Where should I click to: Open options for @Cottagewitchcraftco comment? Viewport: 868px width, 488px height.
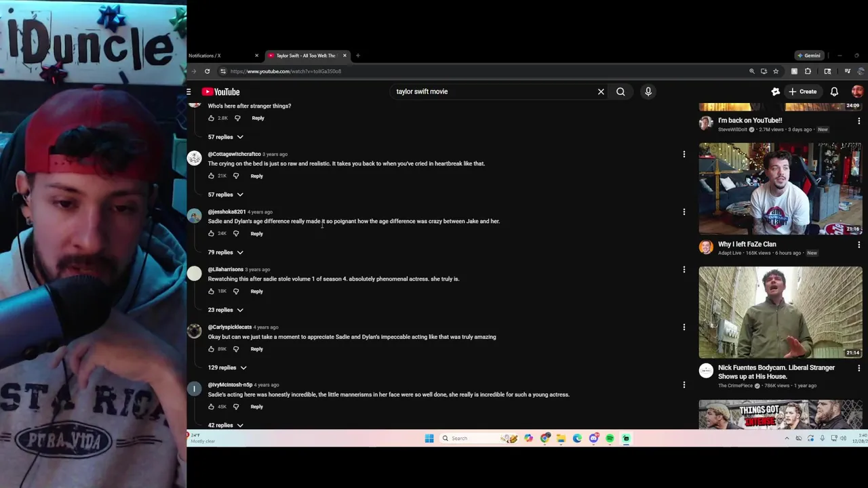coord(684,155)
